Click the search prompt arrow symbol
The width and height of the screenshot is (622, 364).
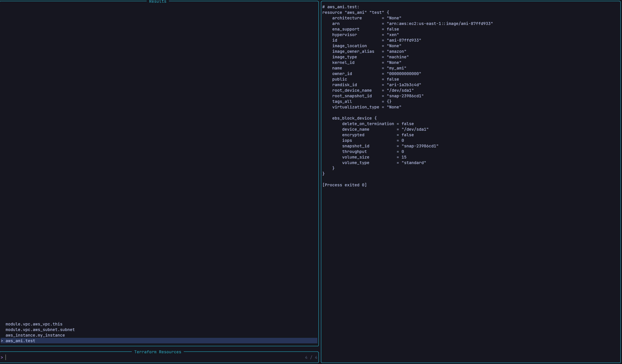2,357
